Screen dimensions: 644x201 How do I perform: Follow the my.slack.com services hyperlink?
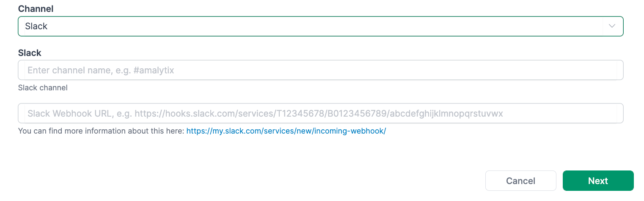point(286,131)
